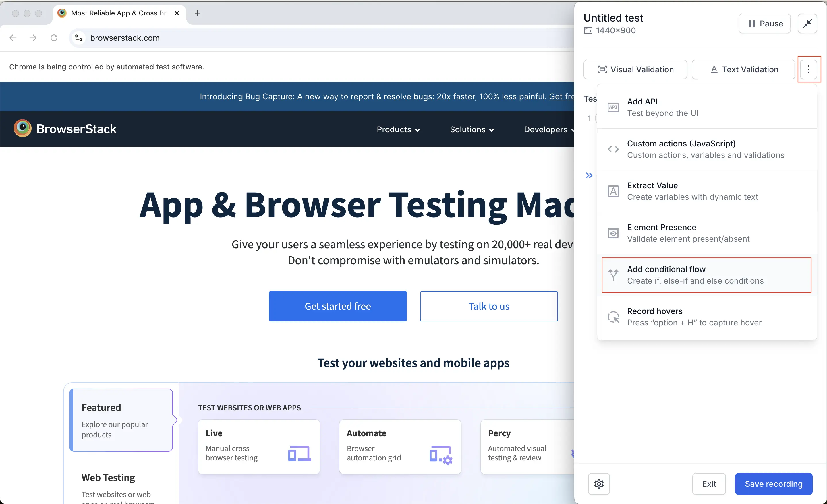Click the double-chevron expand icon in recorder

[x=589, y=175]
